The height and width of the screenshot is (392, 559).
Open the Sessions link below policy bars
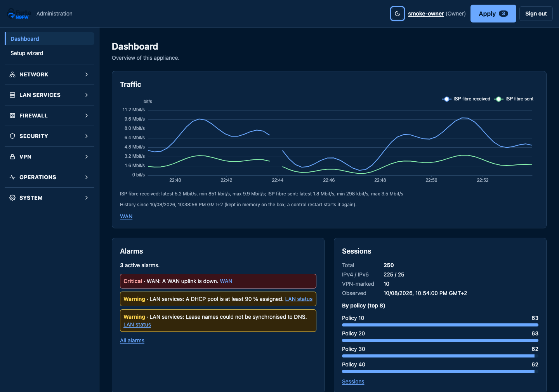[x=353, y=382]
